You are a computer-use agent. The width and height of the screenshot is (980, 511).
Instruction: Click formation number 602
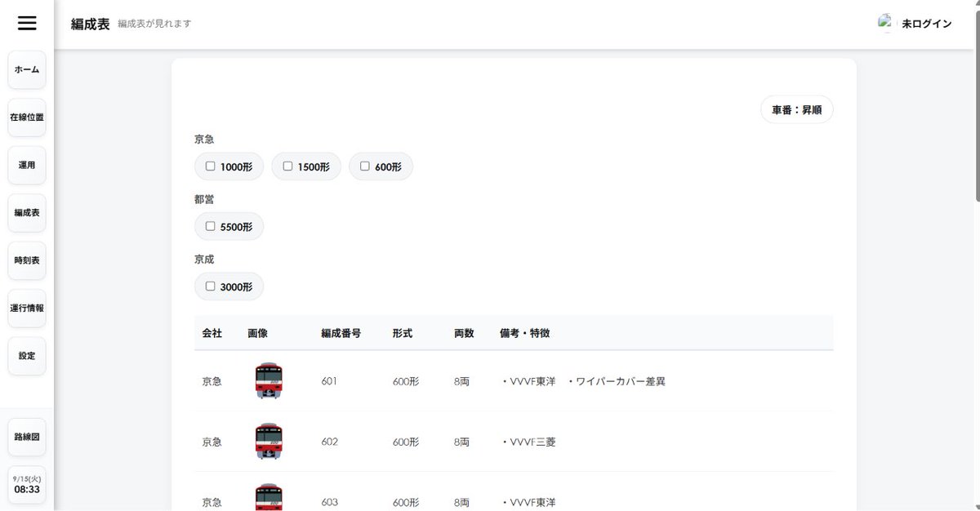pyautogui.click(x=329, y=442)
